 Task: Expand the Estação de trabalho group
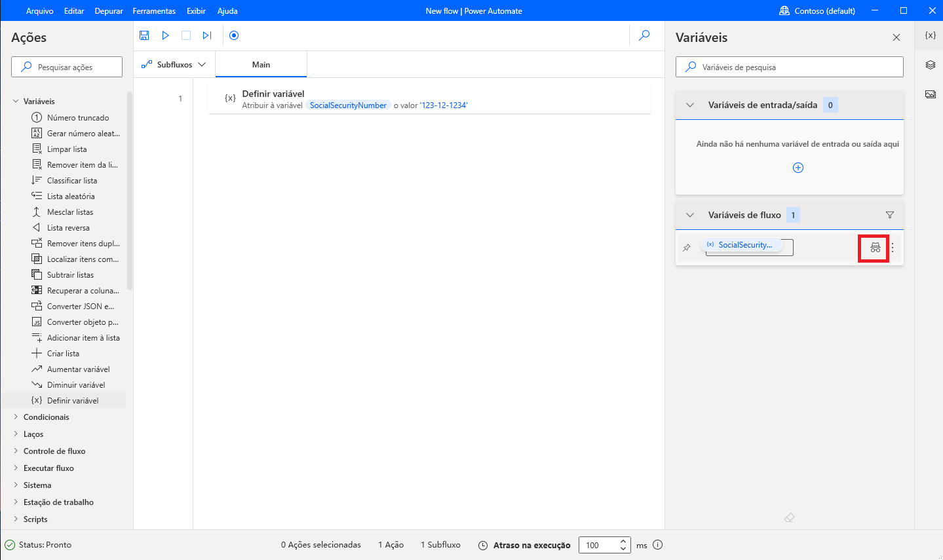[x=16, y=502]
